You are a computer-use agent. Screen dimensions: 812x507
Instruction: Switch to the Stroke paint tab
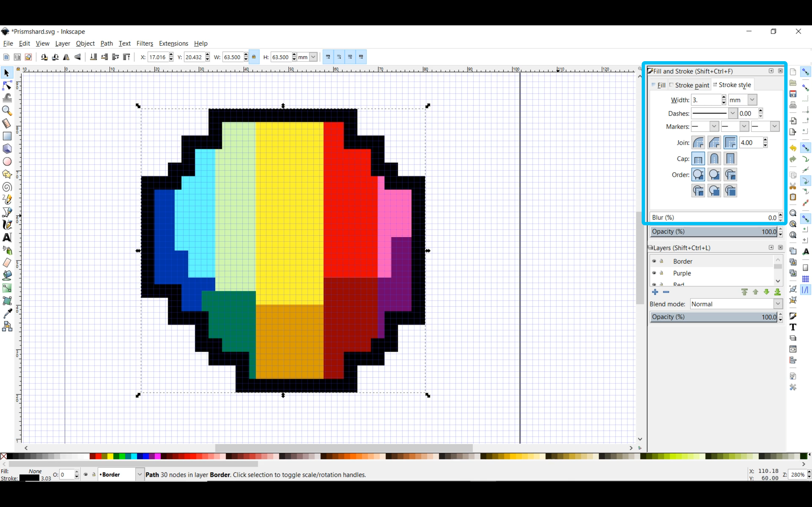pyautogui.click(x=692, y=85)
